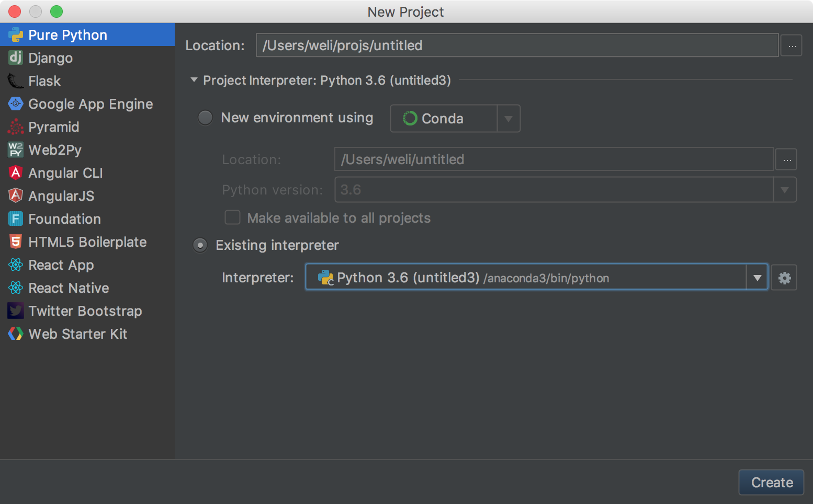This screenshot has height=504, width=813.
Task: Choose the Web Starter Kit project type
Action: (x=87, y=334)
